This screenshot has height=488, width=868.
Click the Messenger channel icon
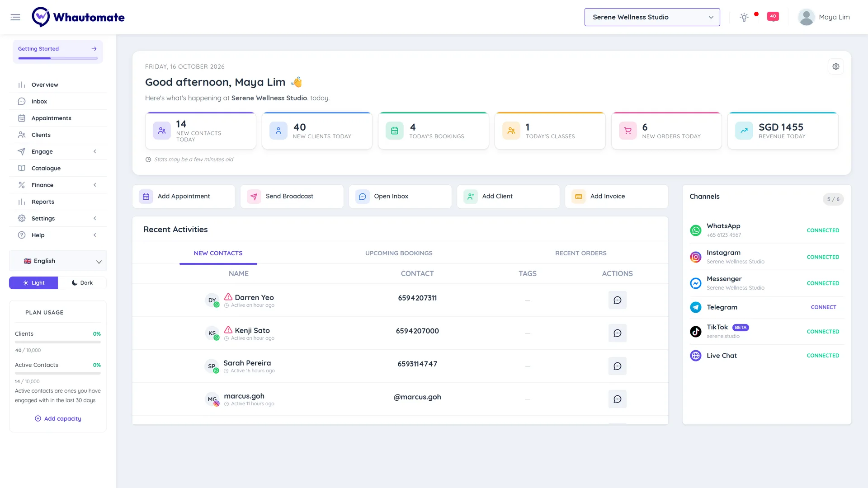(x=696, y=283)
